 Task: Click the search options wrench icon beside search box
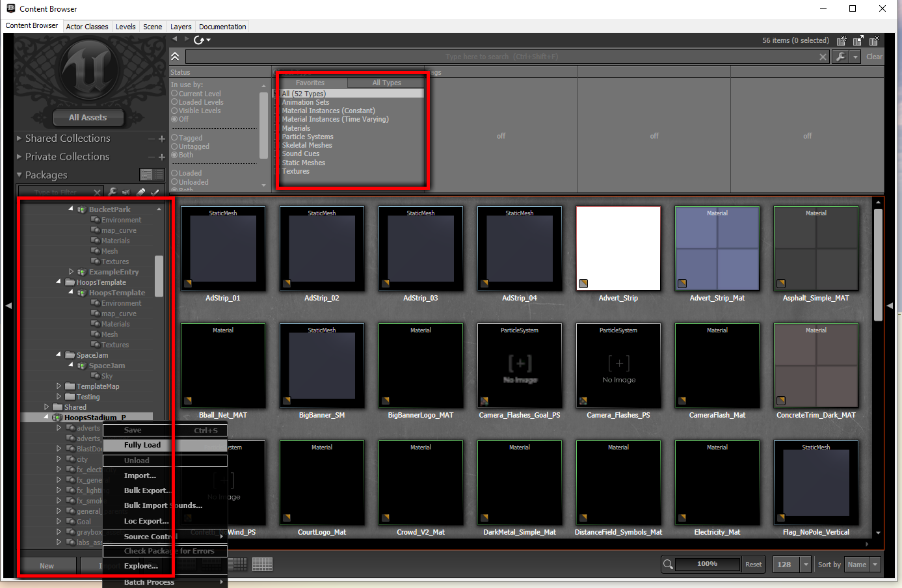[x=841, y=57]
